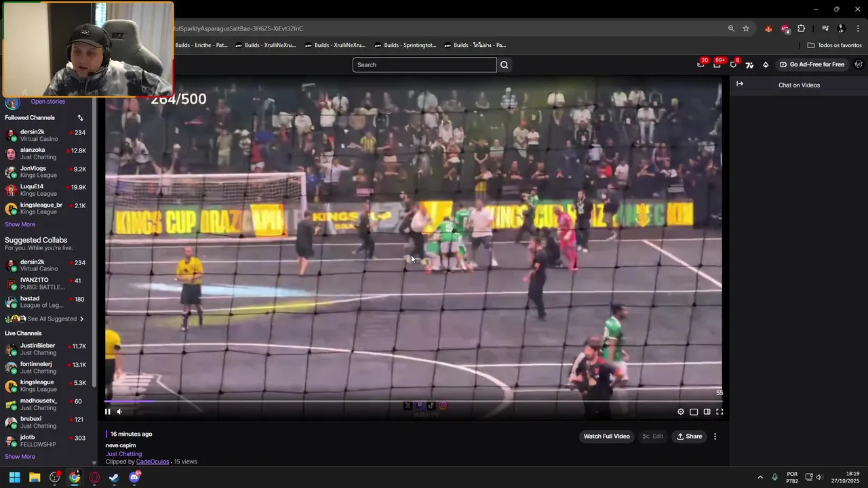Viewport: 868px width, 488px height.
Task: Click the Edit clip button
Action: (652, 436)
